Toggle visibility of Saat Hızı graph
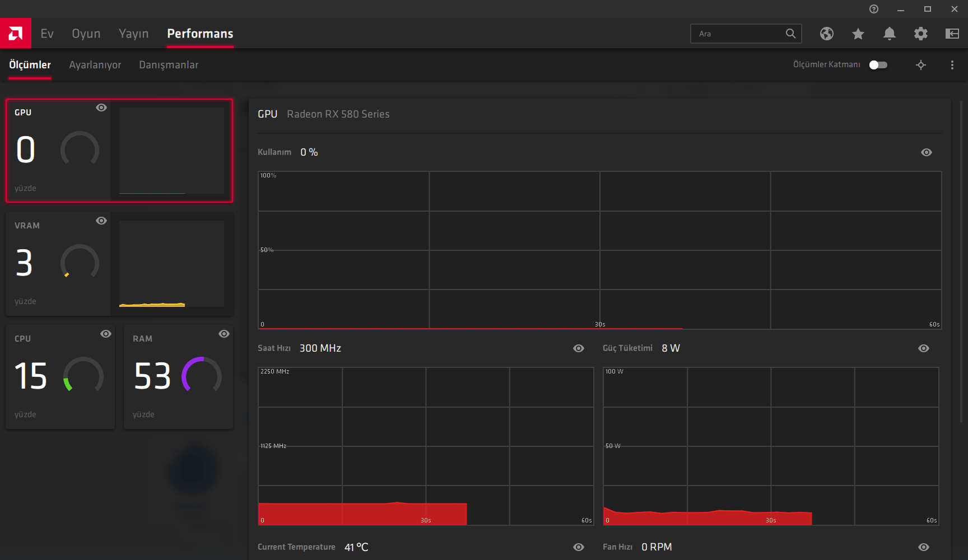This screenshot has height=560, width=968. tap(579, 348)
